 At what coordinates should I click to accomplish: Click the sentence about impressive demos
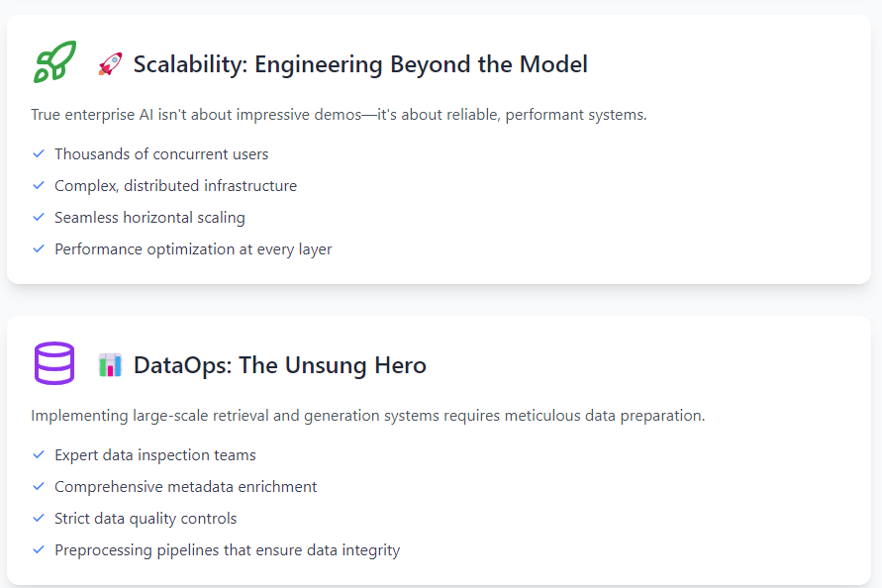[340, 114]
